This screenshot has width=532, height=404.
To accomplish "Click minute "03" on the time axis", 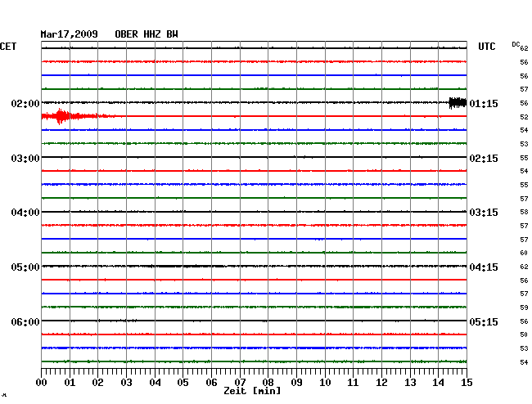I will [126, 382].
